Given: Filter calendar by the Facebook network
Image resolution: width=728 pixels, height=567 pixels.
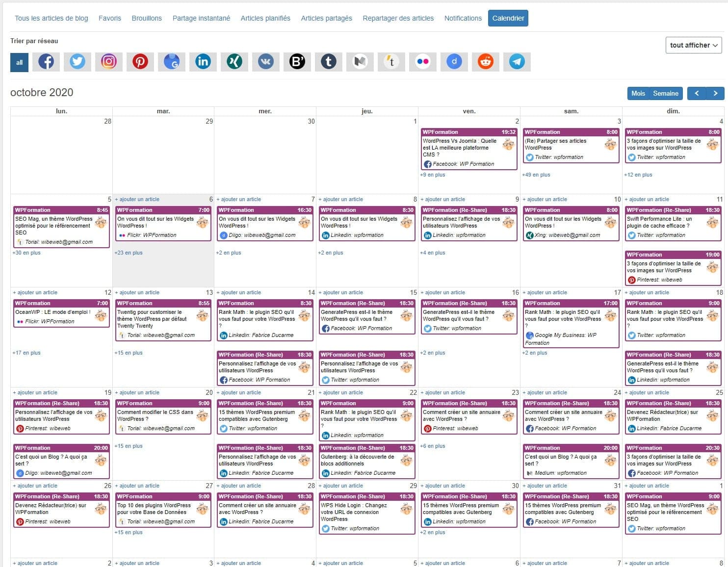Looking at the screenshot, I should tap(46, 62).
